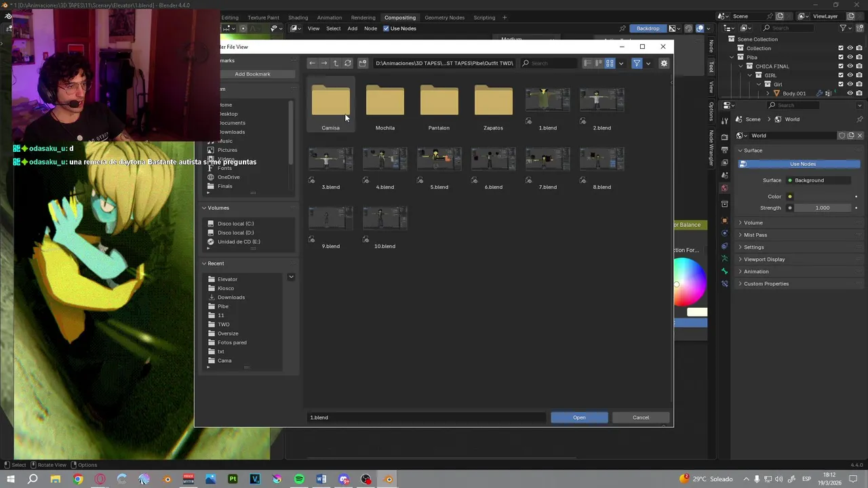Viewport: 868px width, 488px height.
Task: Switch to thumbnail display mode
Action: click(x=610, y=63)
